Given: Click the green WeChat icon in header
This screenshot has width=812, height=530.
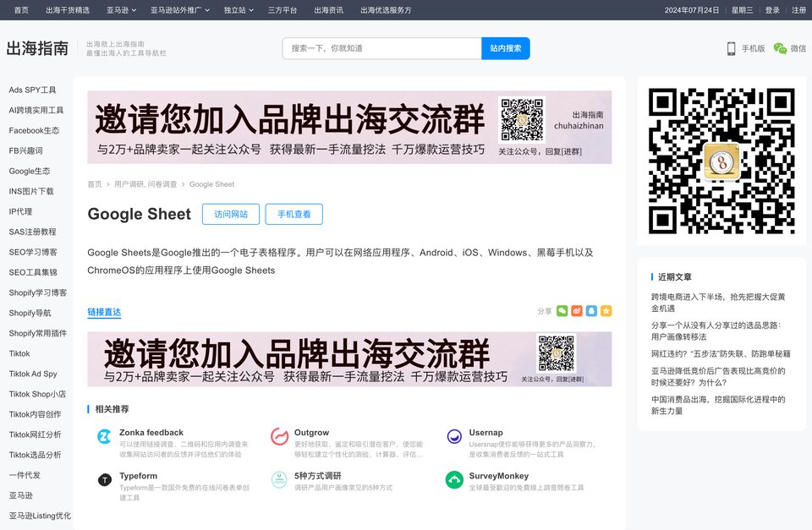Looking at the screenshot, I should (x=780, y=48).
